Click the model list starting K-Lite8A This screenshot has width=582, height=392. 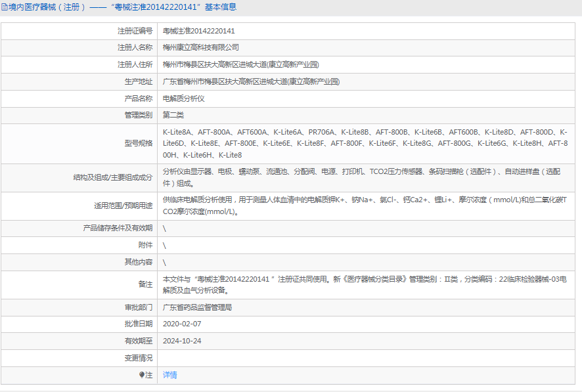coord(365,144)
